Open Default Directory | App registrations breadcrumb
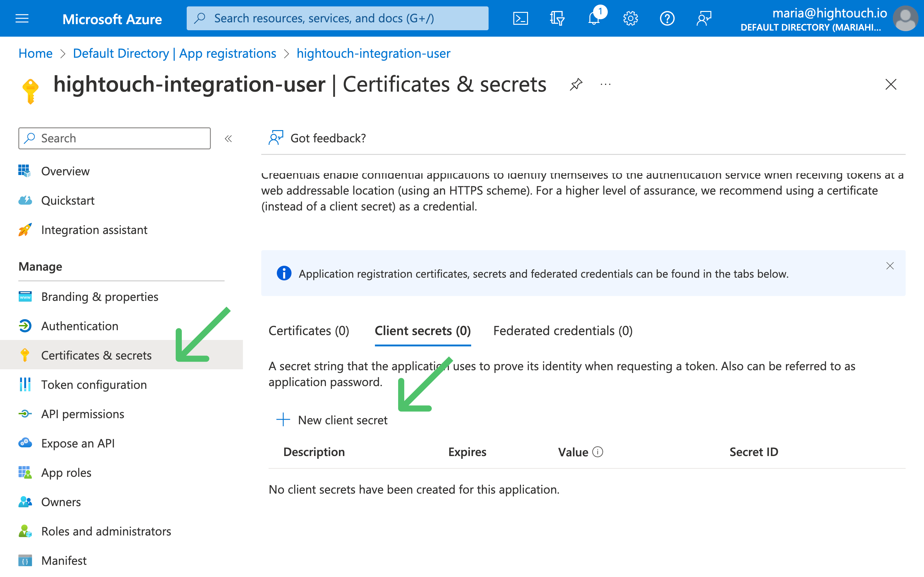 [174, 53]
